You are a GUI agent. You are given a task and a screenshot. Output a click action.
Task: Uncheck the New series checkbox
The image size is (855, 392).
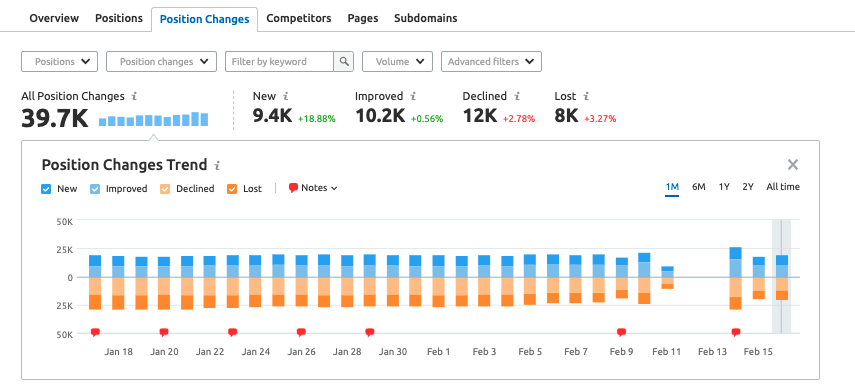[x=46, y=189]
